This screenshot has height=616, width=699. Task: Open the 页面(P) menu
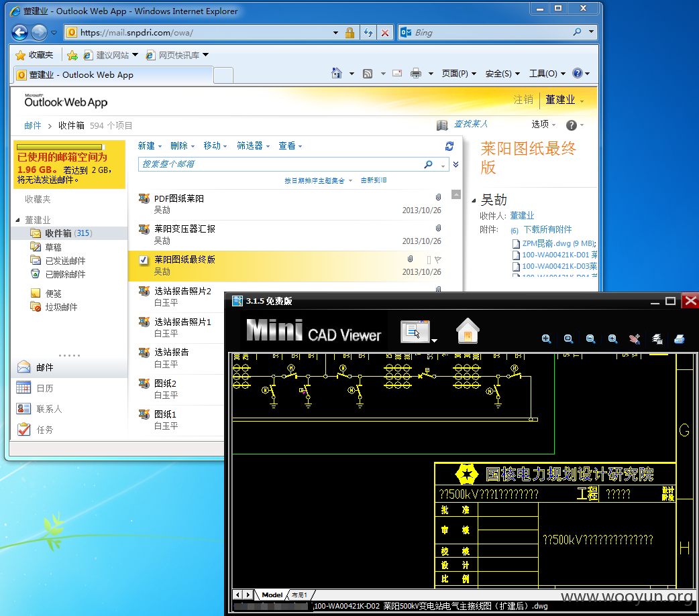pyautogui.click(x=459, y=74)
